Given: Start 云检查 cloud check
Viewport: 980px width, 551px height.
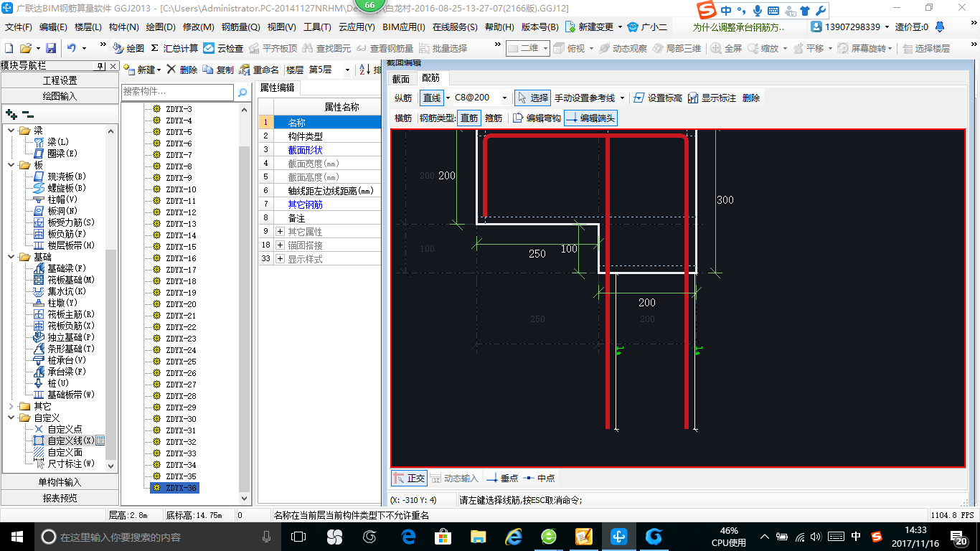Looking at the screenshot, I should [x=223, y=48].
